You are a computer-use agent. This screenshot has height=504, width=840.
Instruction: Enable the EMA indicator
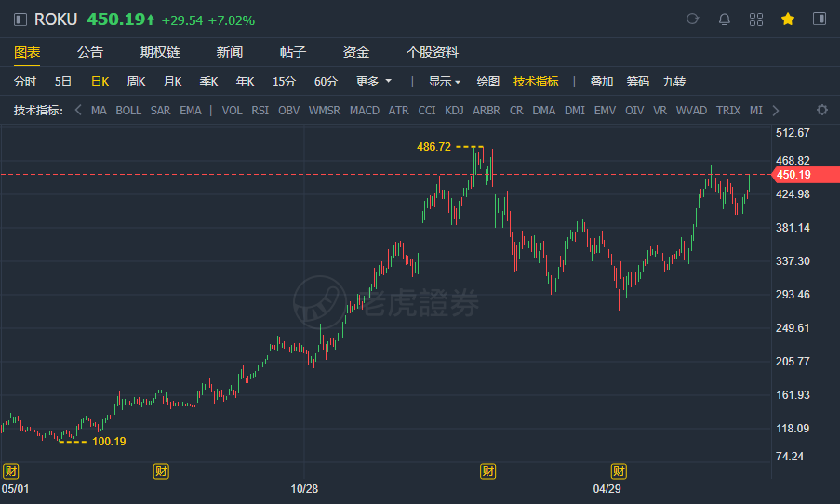point(190,111)
